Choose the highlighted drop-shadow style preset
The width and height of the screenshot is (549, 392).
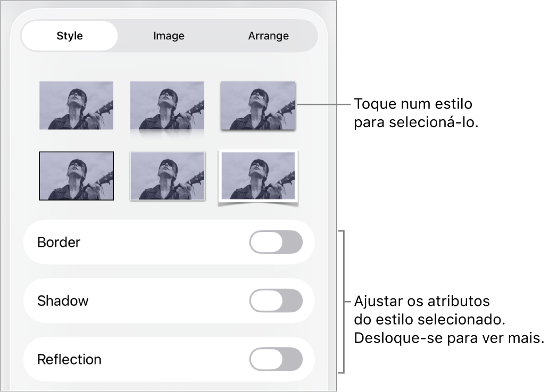click(x=259, y=105)
